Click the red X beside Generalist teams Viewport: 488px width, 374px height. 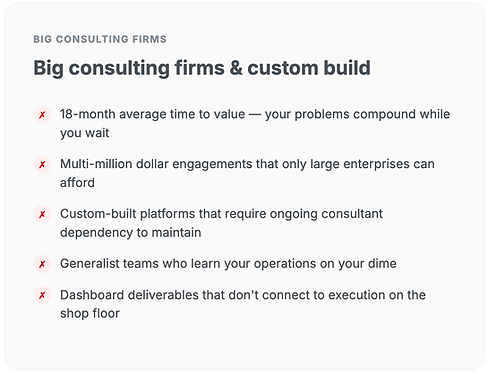click(x=42, y=264)
